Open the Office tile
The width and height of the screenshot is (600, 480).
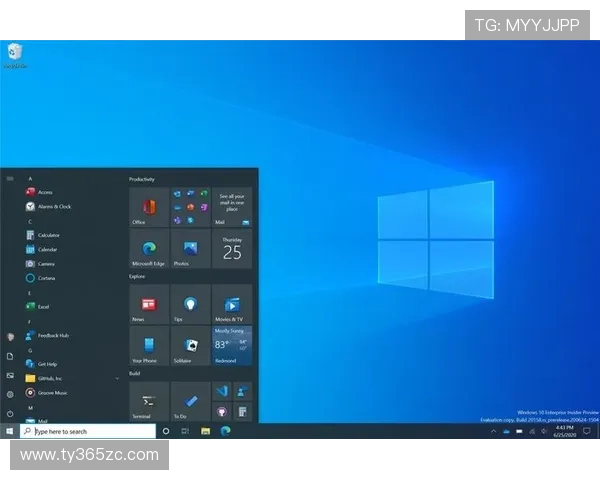tap(149, 207)
